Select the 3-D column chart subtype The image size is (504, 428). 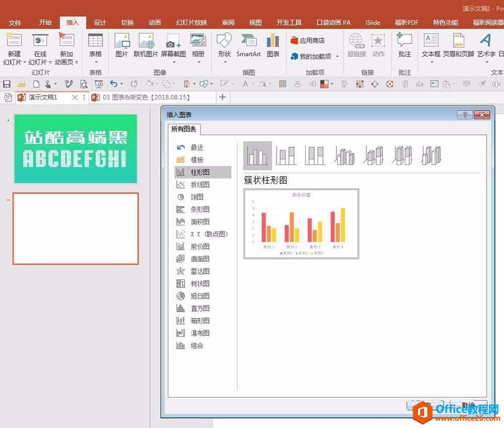tap(431, 156)
